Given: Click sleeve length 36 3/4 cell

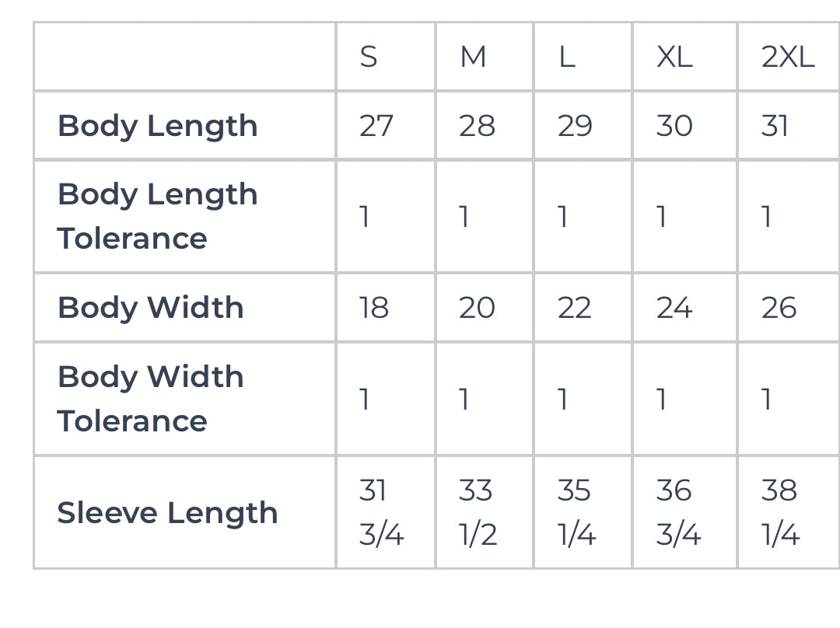Looking at the screenshot, I should 678,513.
